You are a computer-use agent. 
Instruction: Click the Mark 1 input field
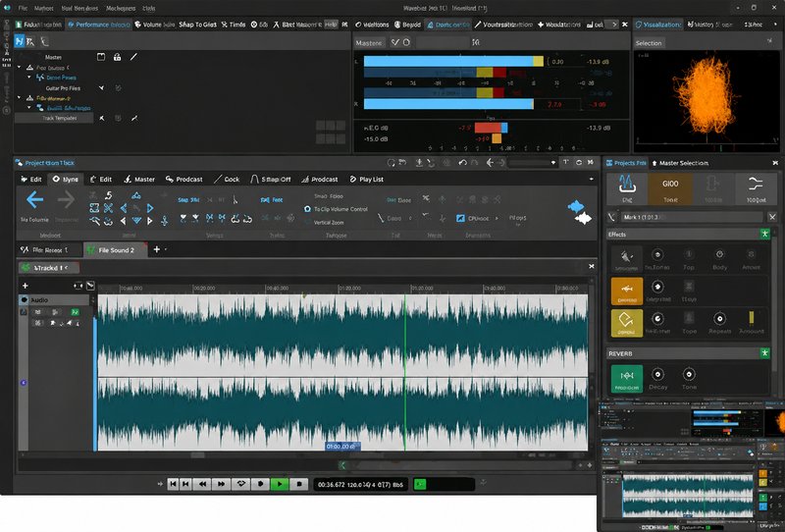click(x=691, y=217)
